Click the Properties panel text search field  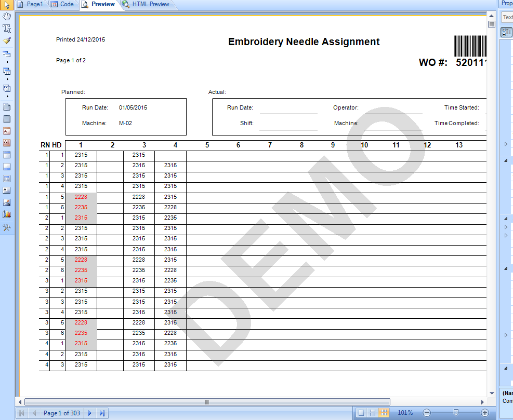click(507, 17)
